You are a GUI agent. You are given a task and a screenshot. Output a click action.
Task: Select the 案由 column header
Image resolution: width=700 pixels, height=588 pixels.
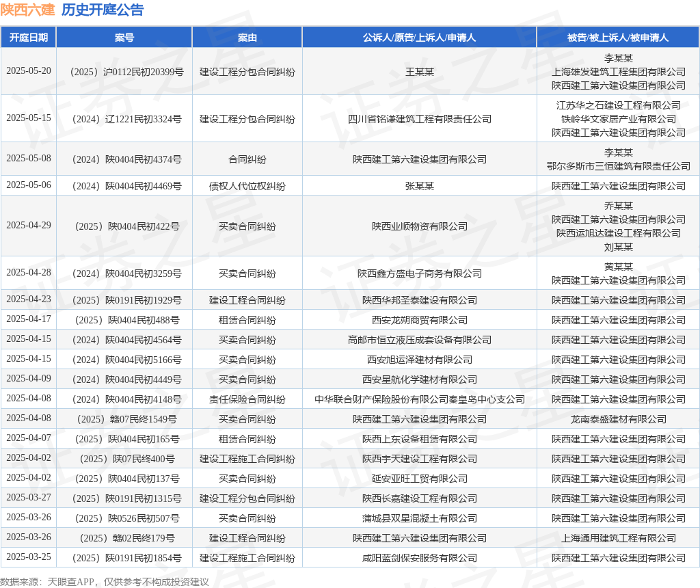point(247,38)
